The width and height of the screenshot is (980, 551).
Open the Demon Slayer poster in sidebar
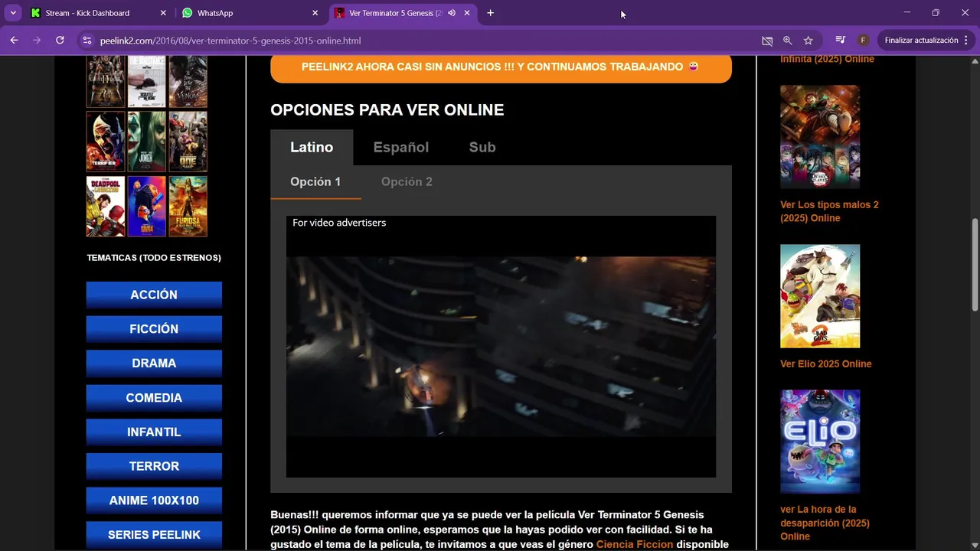pyautogui.click(x=820, y=137)
